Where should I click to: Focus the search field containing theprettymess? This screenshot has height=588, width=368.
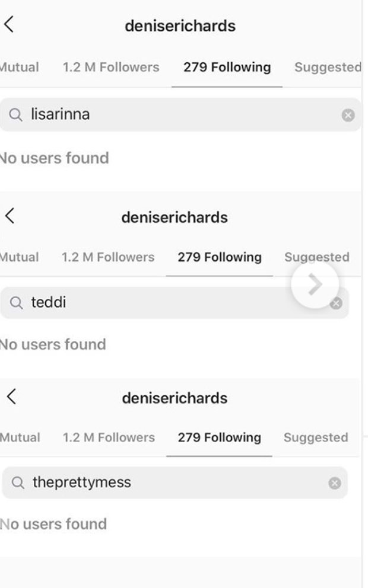click(x=172, y=483)
